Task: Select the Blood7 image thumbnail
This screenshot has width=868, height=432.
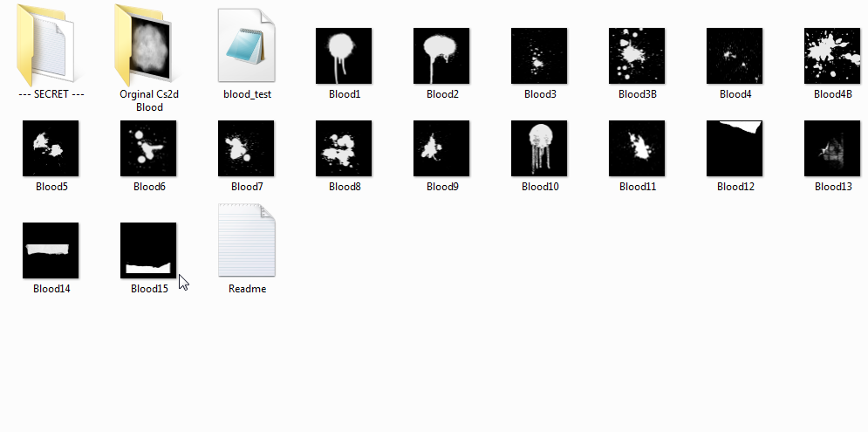Action: pyautogui.click(x=246, y=148)
